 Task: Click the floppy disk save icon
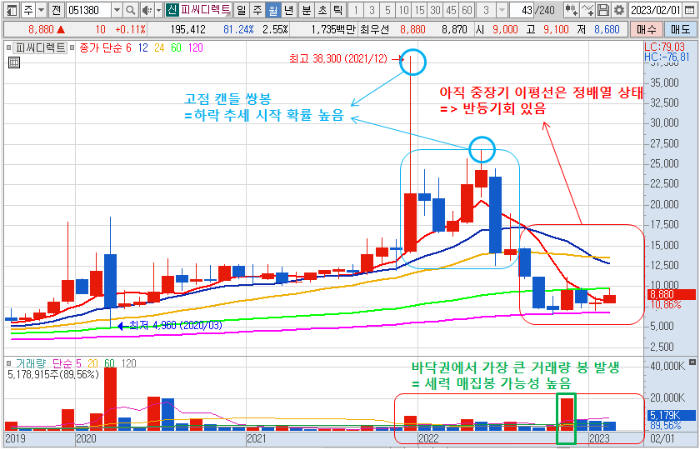[x=603, y=10]
